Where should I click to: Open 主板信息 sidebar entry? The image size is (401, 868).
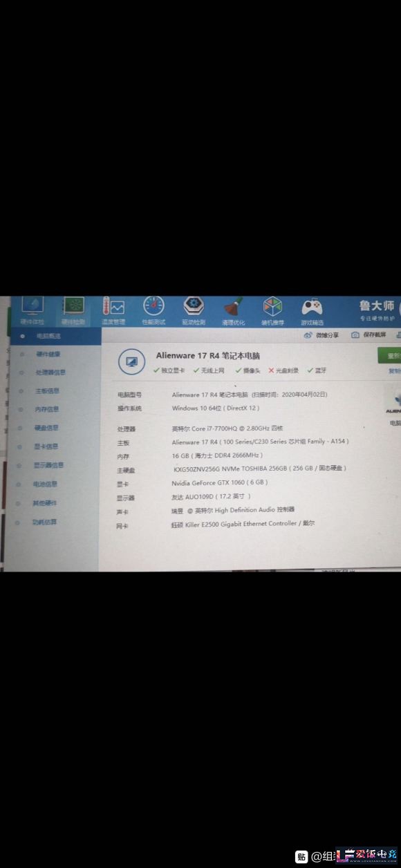point(48,390)
